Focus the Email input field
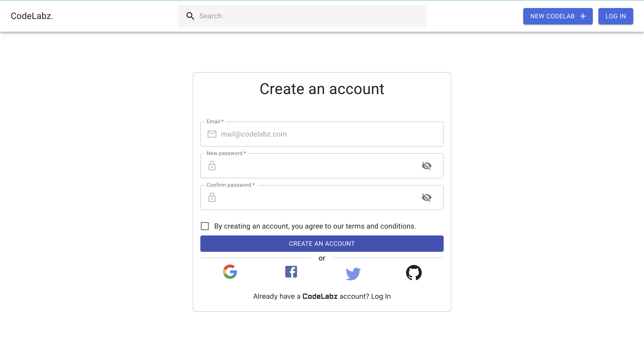The image size is (644, 353). 300,134
